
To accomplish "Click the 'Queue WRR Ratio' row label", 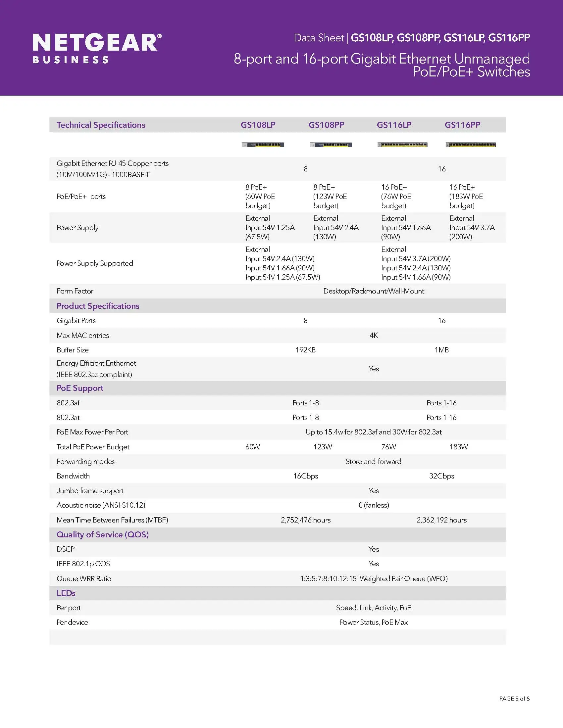I will 84,579.
